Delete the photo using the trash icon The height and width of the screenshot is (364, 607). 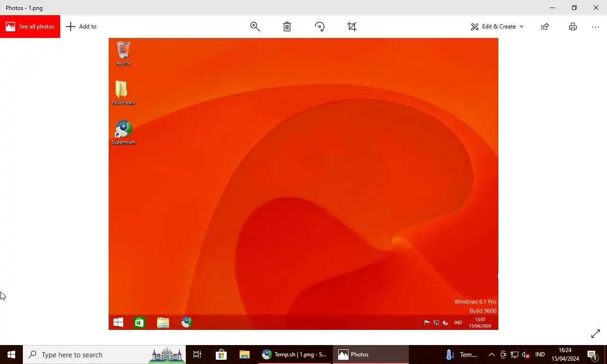coord(287,27)
